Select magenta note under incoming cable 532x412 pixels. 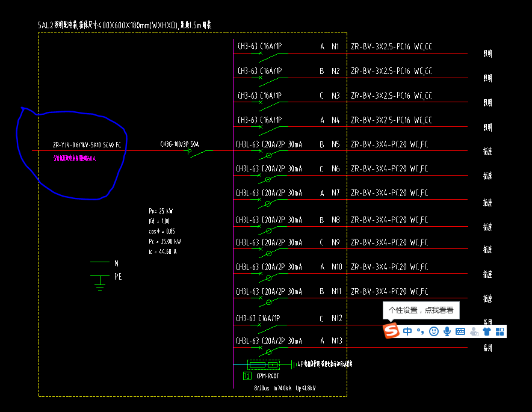coord(75,158)
